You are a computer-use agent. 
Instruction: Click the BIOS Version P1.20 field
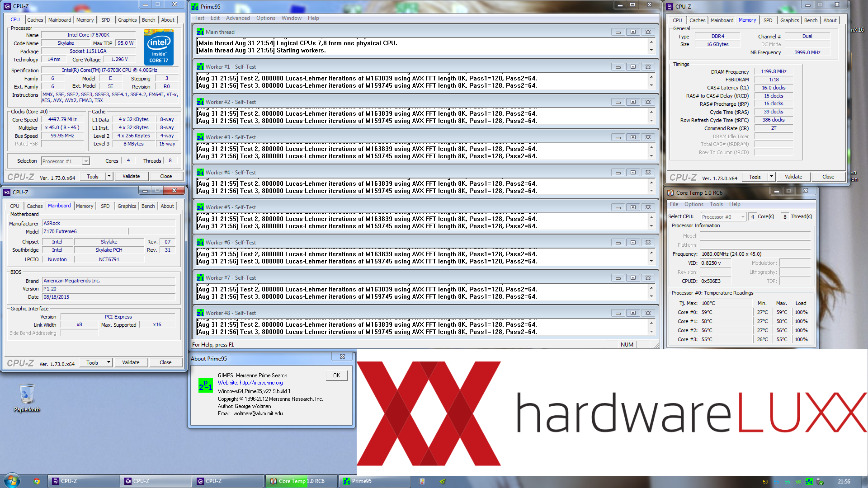[109, 289]
